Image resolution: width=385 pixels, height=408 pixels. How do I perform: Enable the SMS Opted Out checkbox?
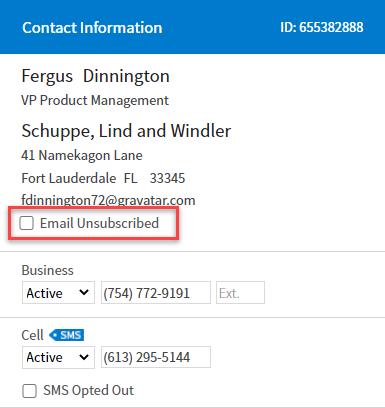coord(29,391)
